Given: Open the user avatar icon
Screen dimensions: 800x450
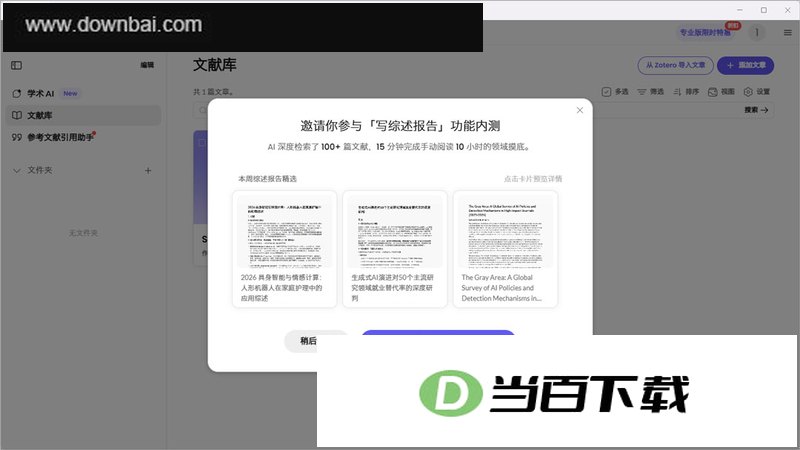Looking at the screenshot, I should [757, 33].
